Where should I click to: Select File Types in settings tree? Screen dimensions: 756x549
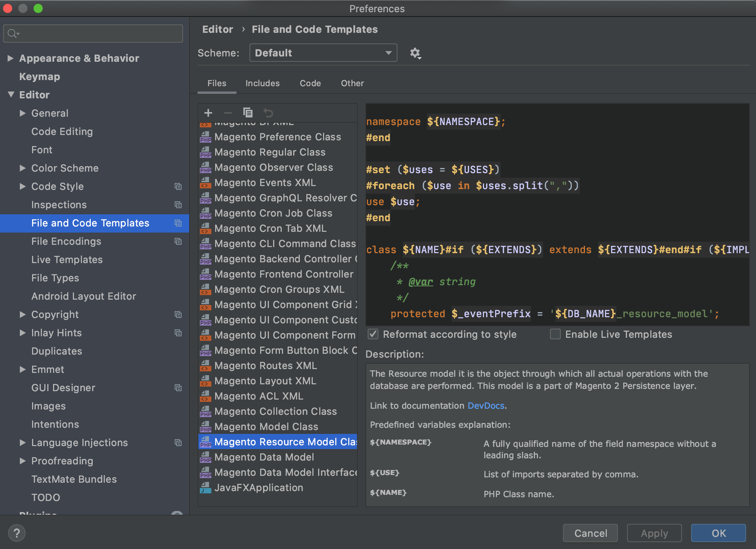point(55,278)
